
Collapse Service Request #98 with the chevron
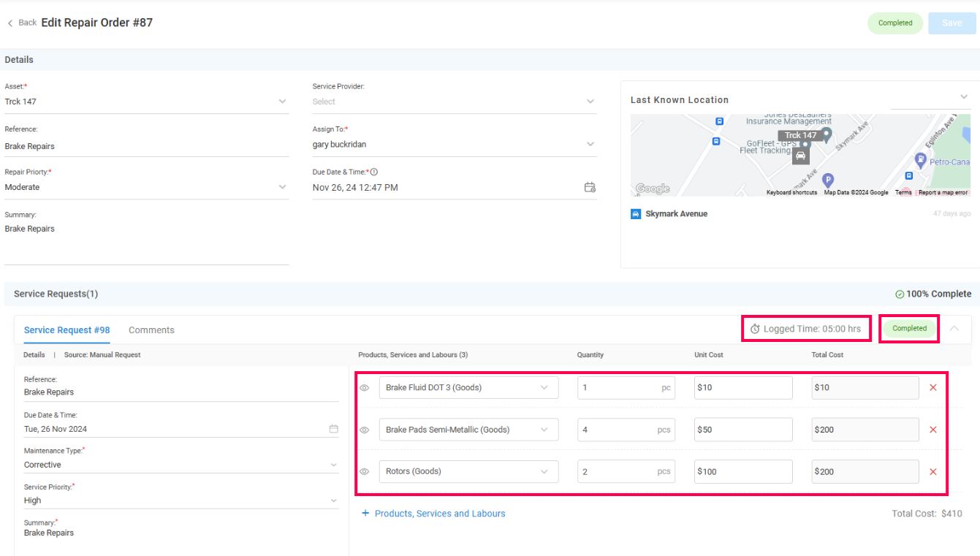pos(954,329)
